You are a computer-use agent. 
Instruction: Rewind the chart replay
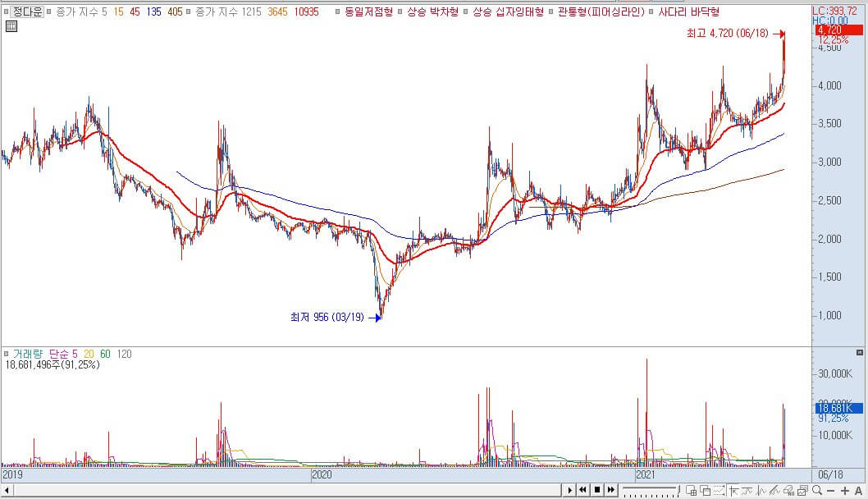[583, 490]
